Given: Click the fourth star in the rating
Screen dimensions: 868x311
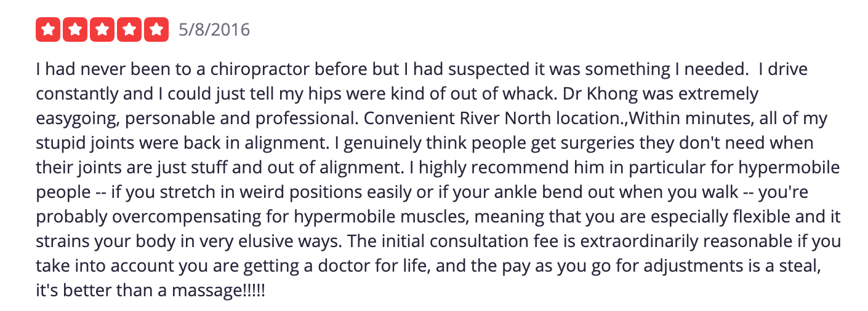Looking at the screenshot, I should tap(129, 30).
